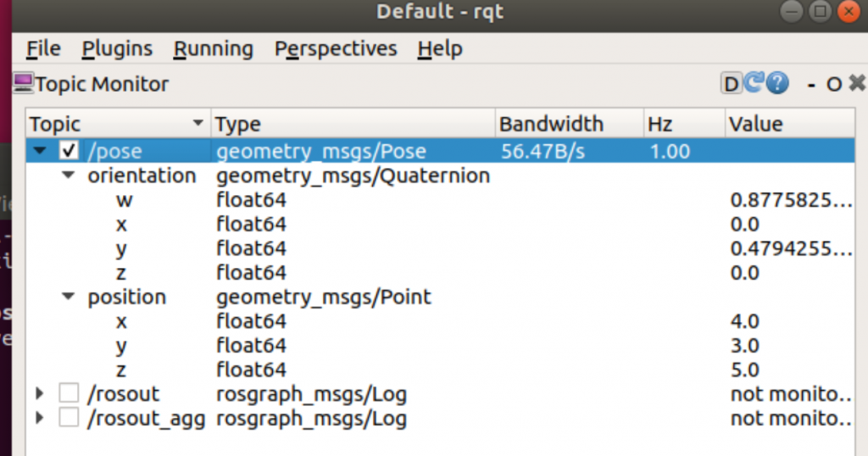Select the position z float64 row

click(x=251, y=370)
